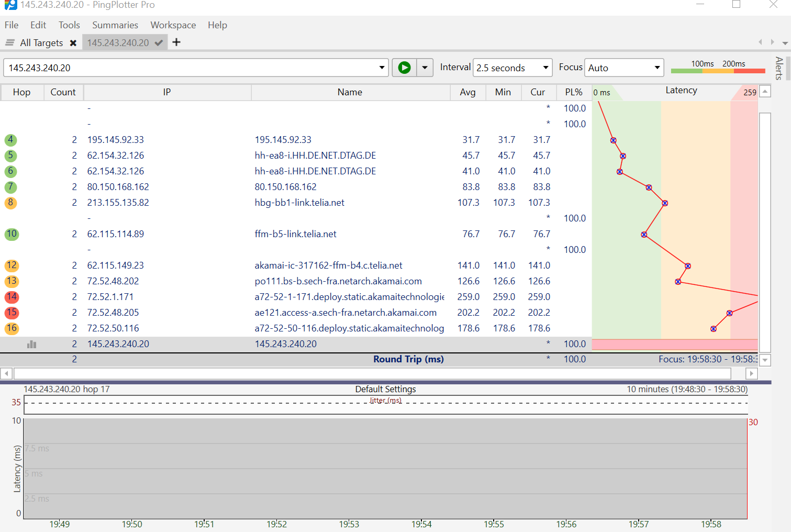Start tracing with the green play button
Screen dimensions: 791x532
[404, 68]
